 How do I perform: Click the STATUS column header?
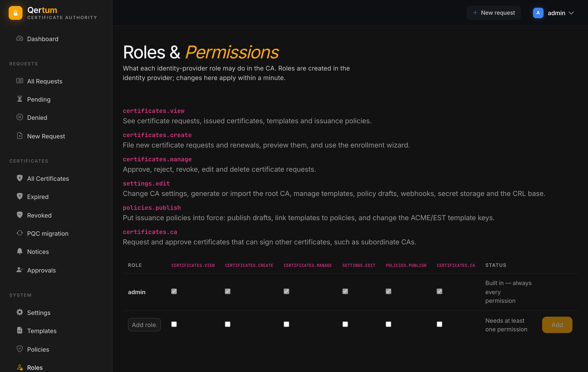pos(496,265)
